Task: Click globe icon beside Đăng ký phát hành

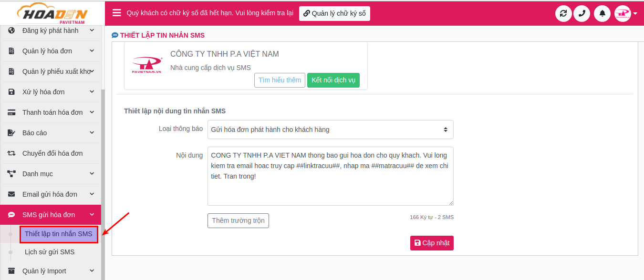Action: 11,30
